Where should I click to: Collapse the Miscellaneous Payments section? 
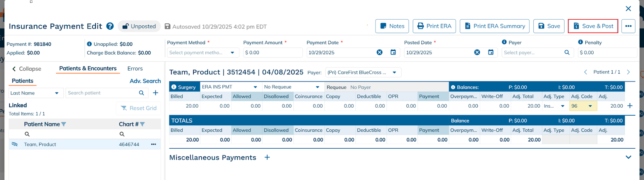pyautogui.click(x=628, y=157)
